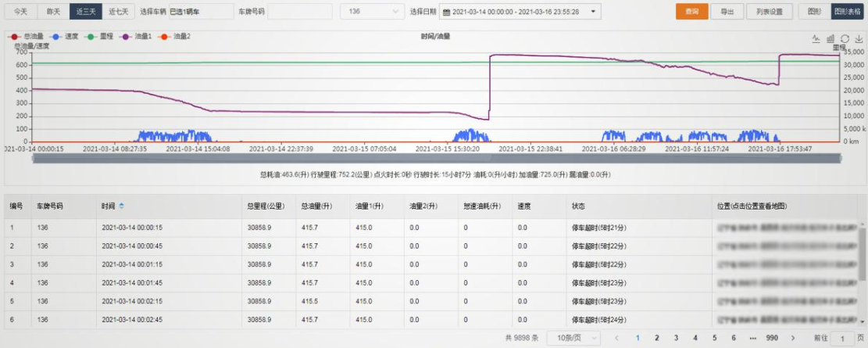
Task: Click the sort arrow beside 时间 column
Action: pyautogui.click(x=121, y=206)
